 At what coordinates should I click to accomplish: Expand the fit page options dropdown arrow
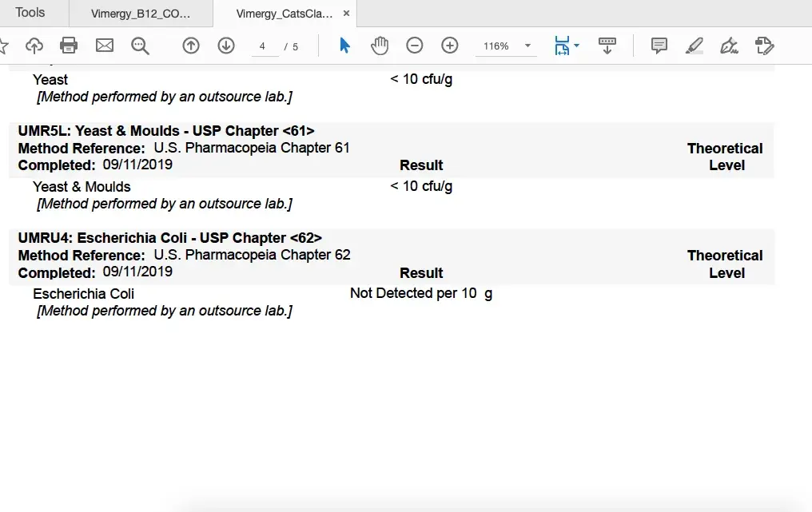click(x=577, y=46)
